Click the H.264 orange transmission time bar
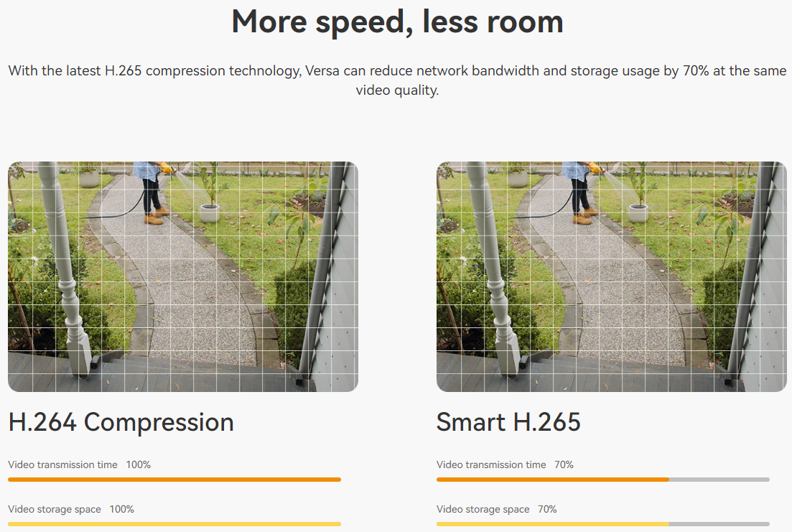Image resolution: width=792 pixels, height=532 pixels. (x=174, y=480)
